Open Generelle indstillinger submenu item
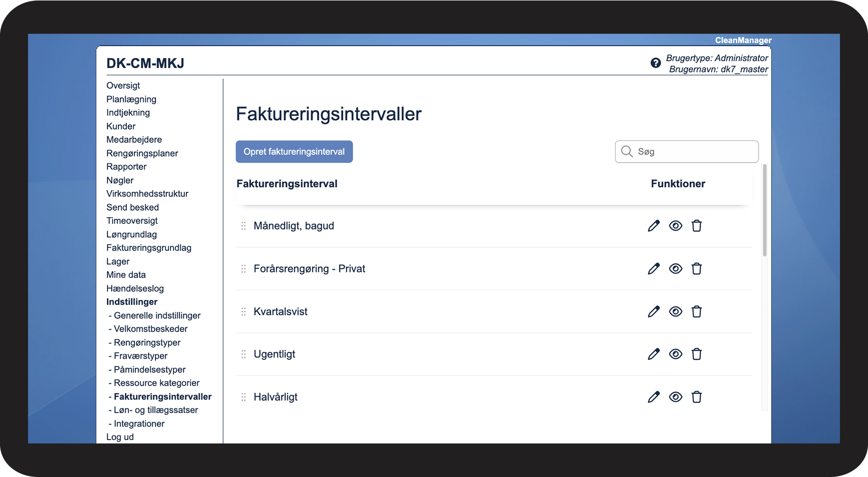The height and width of the screenshot is (477, 868). click(x=157, y=315)
